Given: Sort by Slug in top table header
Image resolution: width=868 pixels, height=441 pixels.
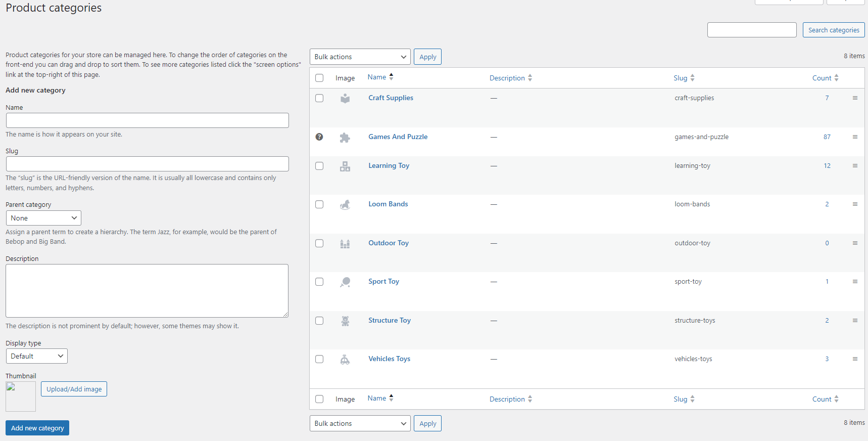Looking at the screenshot, I should tap(684, 78).
